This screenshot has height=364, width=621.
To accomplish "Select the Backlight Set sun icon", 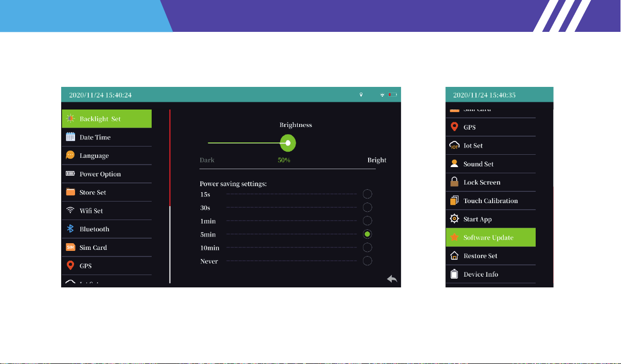I will coord(70,119).
